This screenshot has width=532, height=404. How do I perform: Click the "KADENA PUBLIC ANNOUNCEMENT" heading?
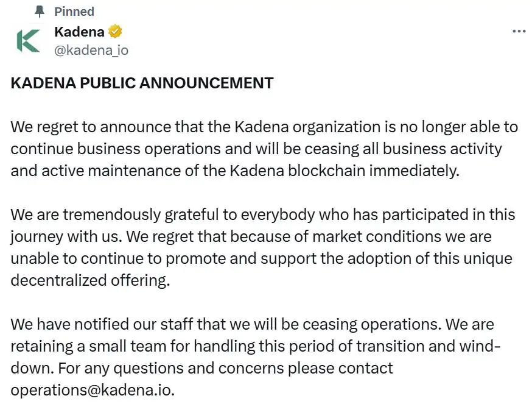(142, 83)
